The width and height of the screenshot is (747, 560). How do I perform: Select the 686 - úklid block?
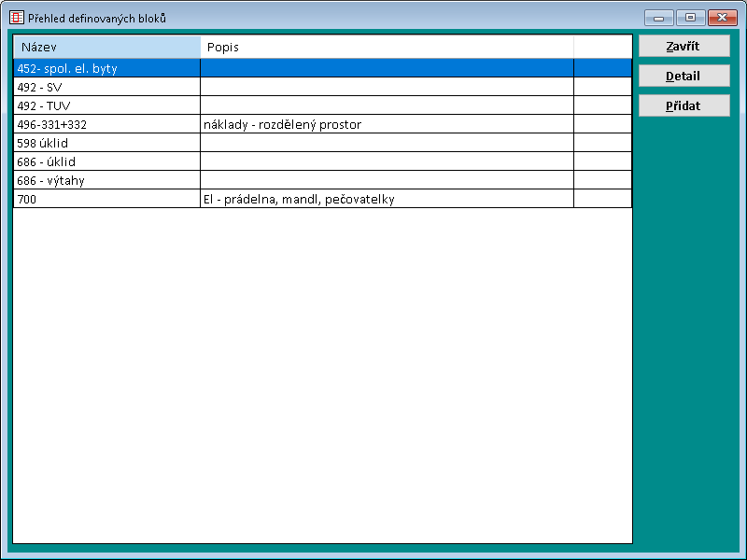pyautogui.click(x=106, y=161)
